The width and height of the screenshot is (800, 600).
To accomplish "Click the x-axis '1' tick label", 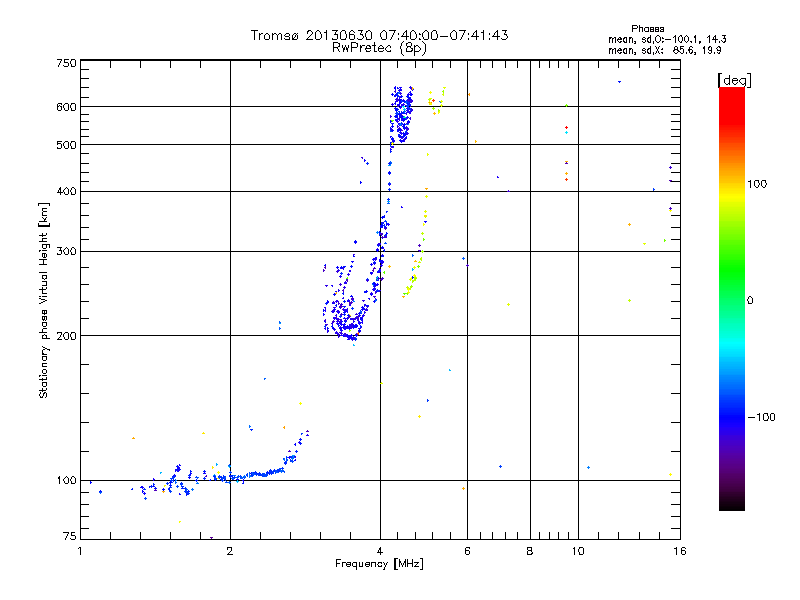I will pos(80,551).
